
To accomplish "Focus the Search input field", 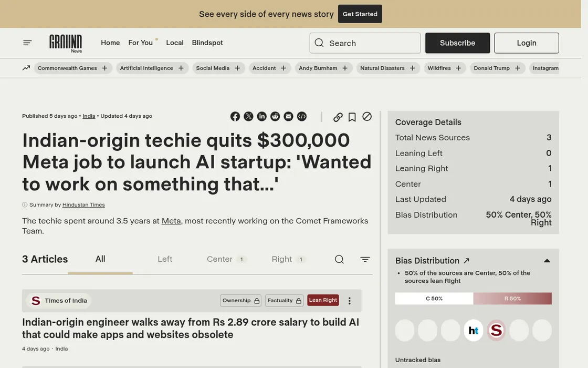I will [x=365, y=43].
